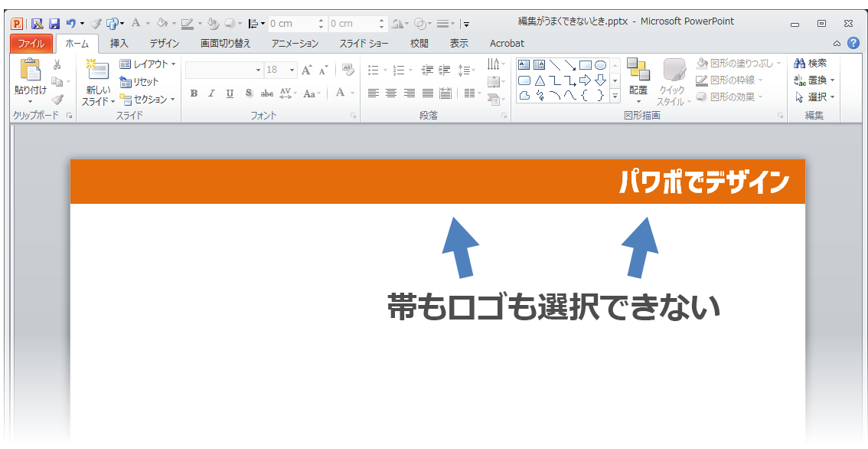Open Shape Fill (図形の塗りつぶし) dropdown
868x449 pixels.
pos(739,63)
